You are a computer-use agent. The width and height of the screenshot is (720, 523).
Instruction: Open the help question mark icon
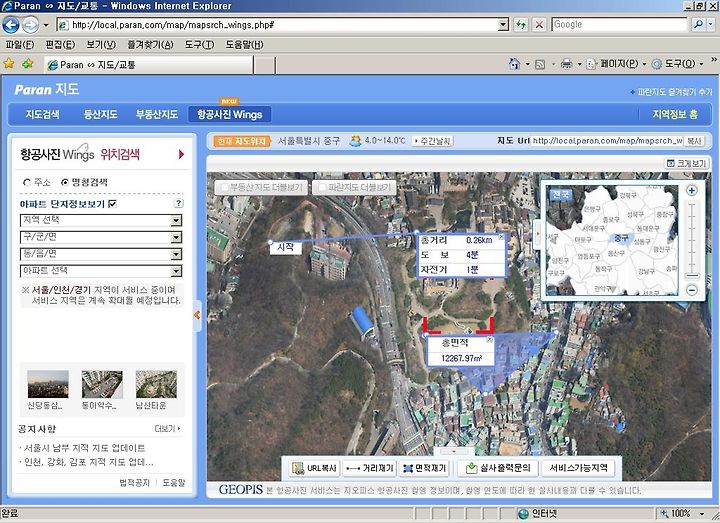[179, 203]
